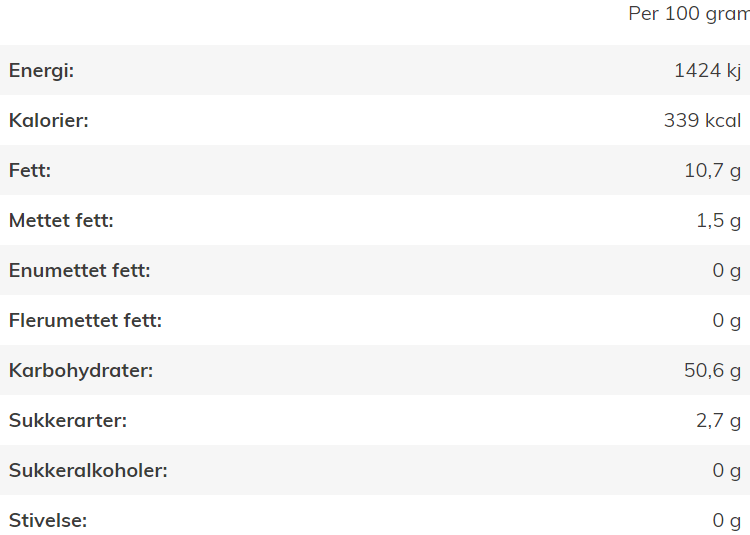
Task: Click the Flerumettet fett label
Action: pos(86,320)
